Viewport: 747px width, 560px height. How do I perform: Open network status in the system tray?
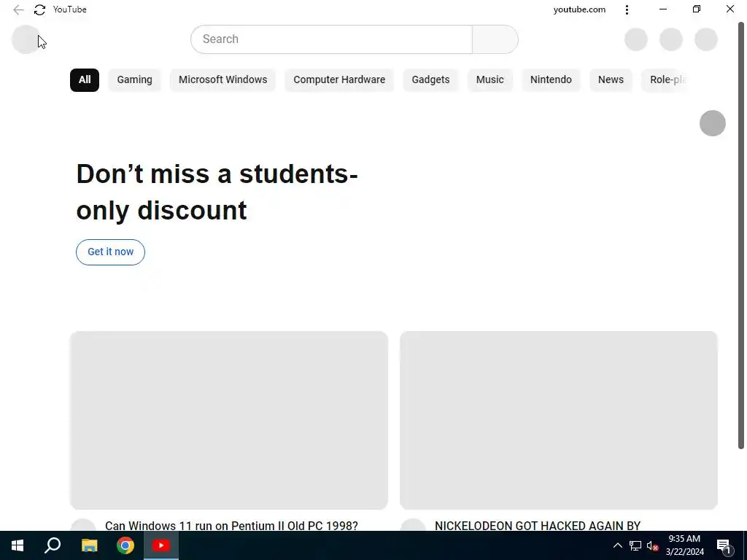pos(635,545)
